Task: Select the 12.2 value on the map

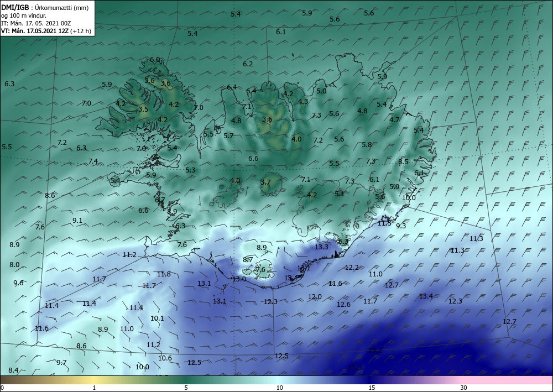Action: coord(352,268)
